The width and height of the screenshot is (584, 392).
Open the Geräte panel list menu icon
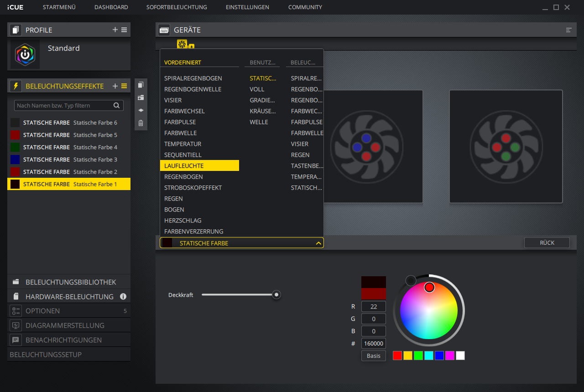(568, 30)
